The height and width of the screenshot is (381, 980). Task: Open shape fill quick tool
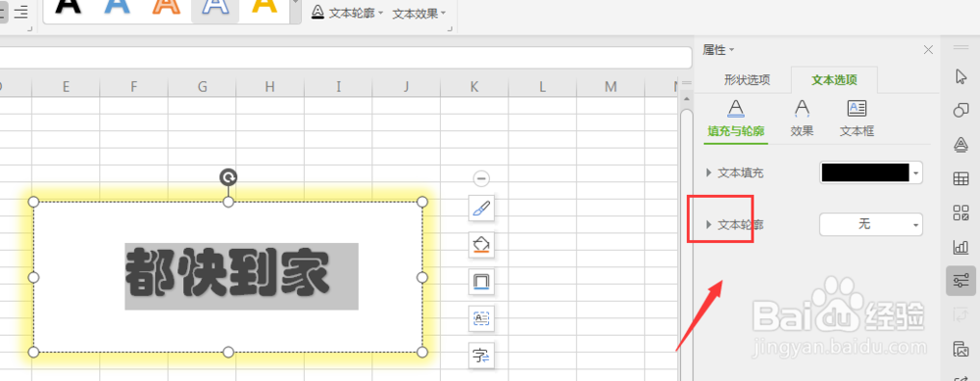click(481, 245)
